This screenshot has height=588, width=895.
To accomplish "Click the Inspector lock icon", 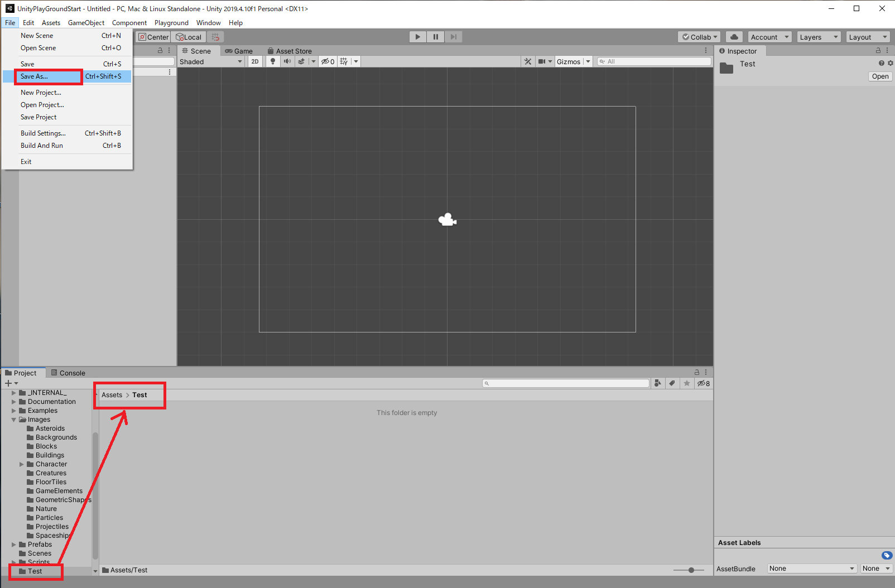I will click(878, 50).
